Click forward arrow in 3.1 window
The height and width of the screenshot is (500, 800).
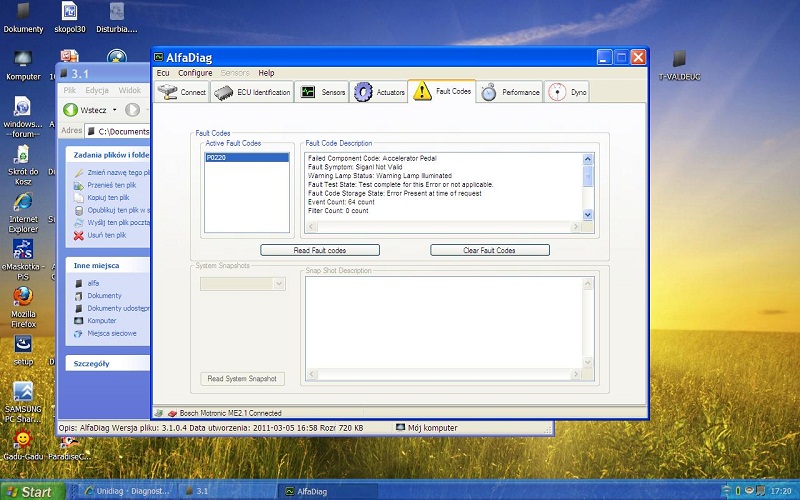click(x=132, y=110)
